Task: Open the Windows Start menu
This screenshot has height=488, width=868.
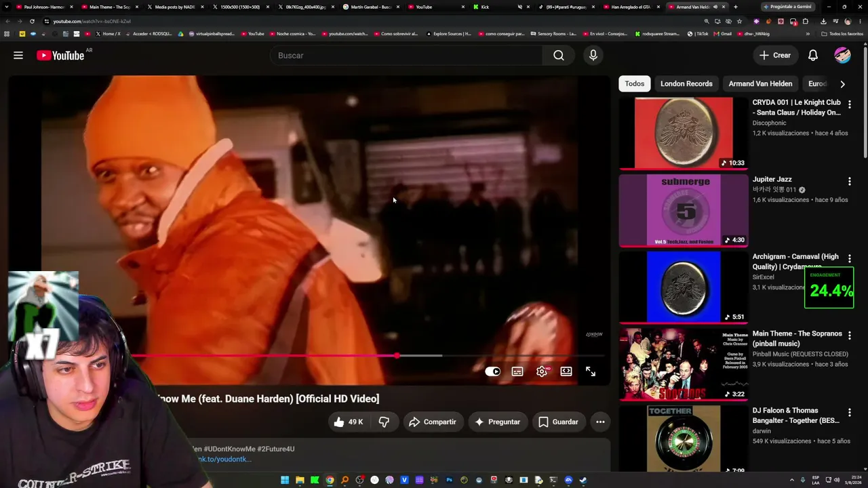Action: click(285, 481)
